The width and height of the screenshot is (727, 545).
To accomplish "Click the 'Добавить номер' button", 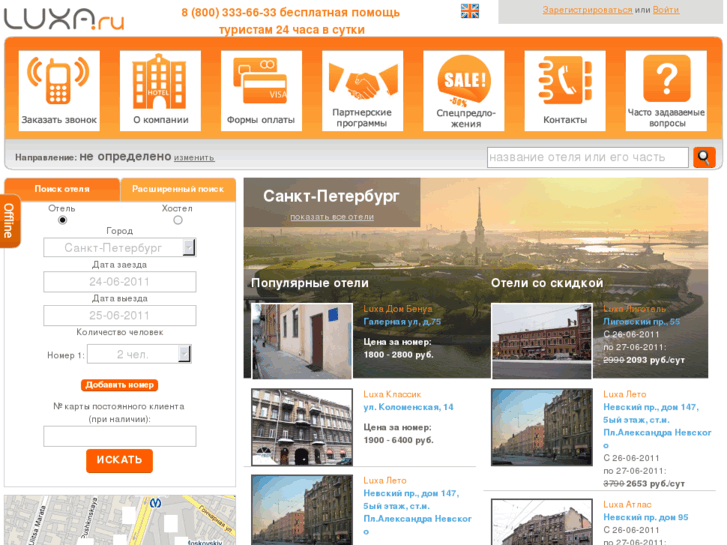I will 120,385.
